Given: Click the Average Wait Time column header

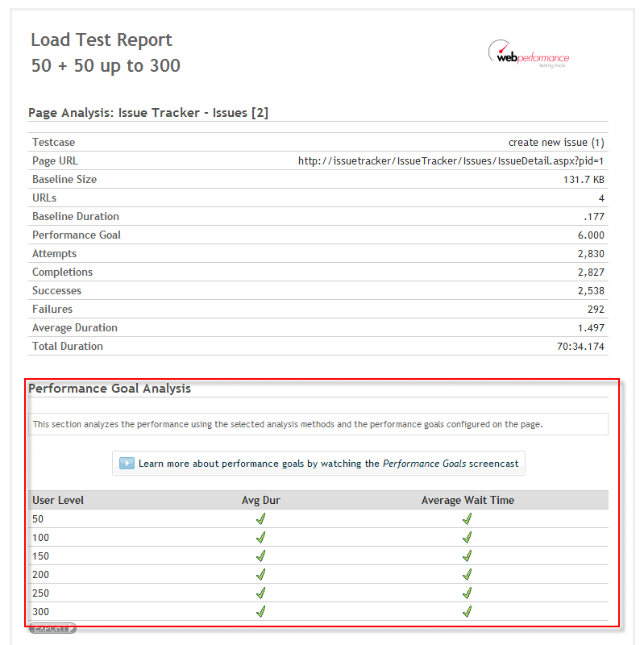Looking at the screenshot, I should [x=467, y=500].
